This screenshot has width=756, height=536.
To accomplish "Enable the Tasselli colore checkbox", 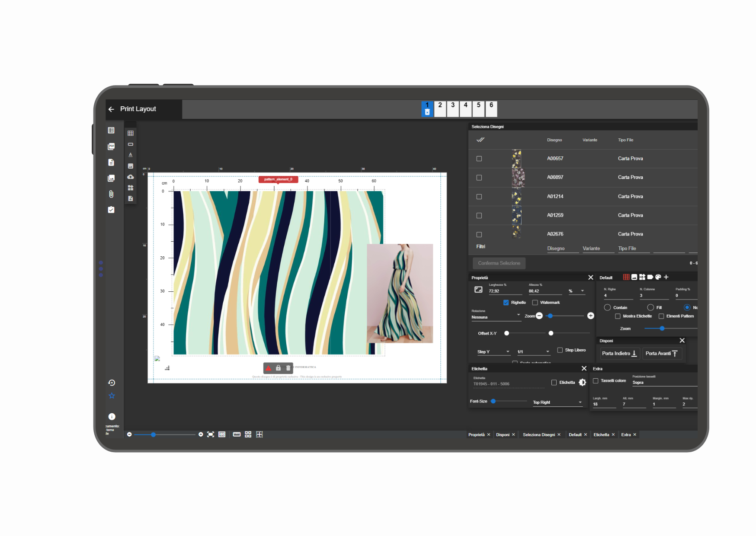I will point(596,381).
